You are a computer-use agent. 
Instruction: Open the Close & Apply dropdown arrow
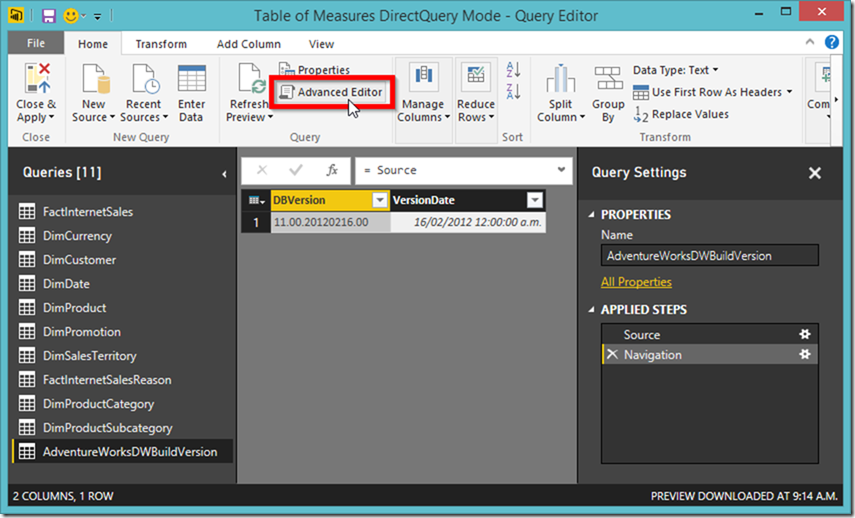(x=52, y=117)
